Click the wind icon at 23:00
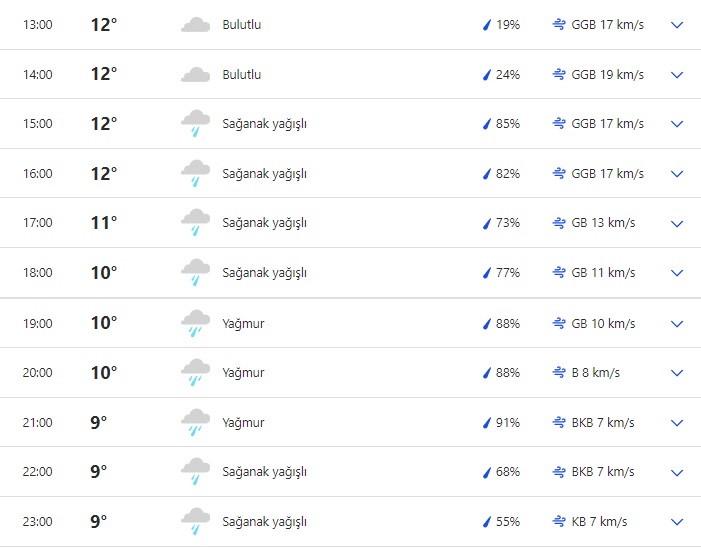701x548 pixels. pyautogui.click(x=559, y=522)
